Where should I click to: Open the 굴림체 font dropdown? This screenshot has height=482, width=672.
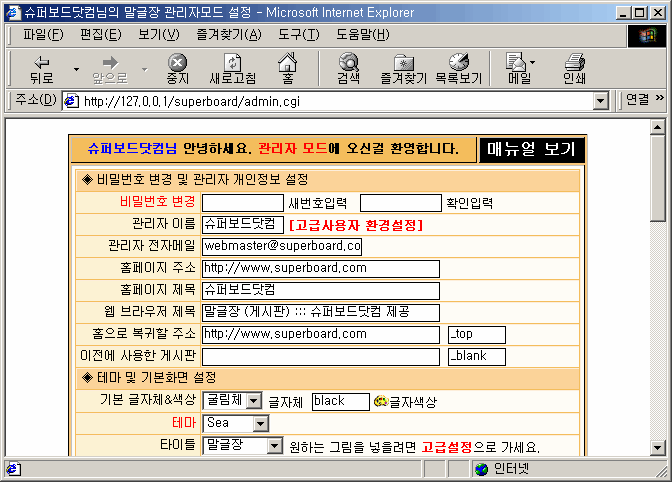pyautogui.click(x=254, y=401)
